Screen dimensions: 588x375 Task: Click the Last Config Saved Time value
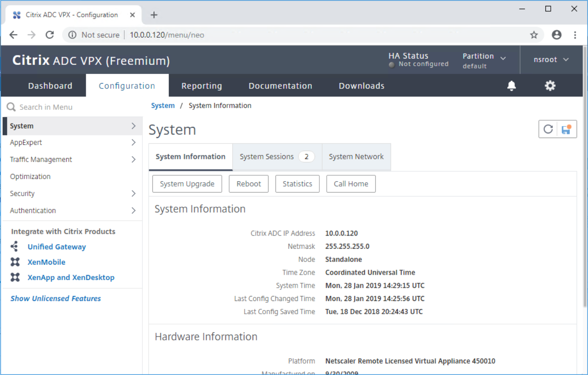pyautogui.click(x=374, y=312)
